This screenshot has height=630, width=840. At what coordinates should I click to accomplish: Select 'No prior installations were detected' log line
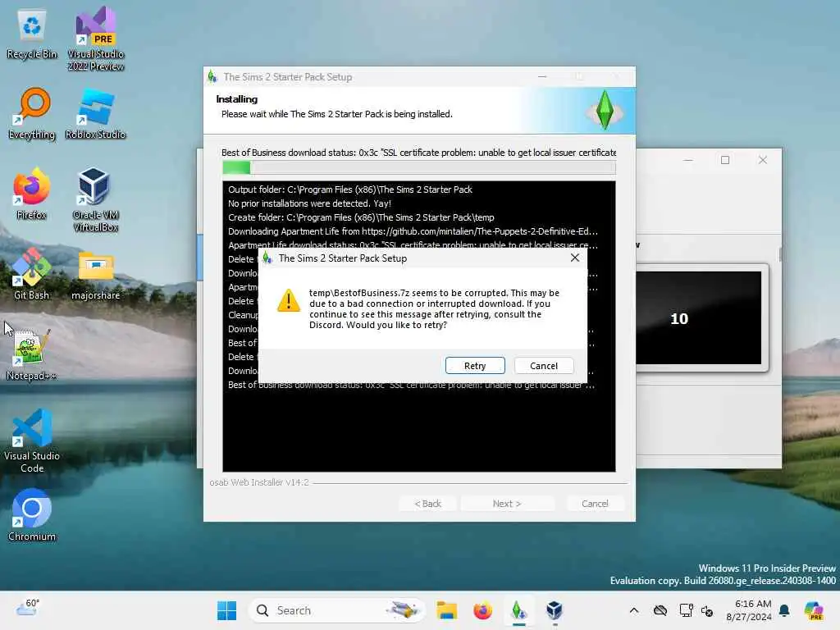click(309, 203)
